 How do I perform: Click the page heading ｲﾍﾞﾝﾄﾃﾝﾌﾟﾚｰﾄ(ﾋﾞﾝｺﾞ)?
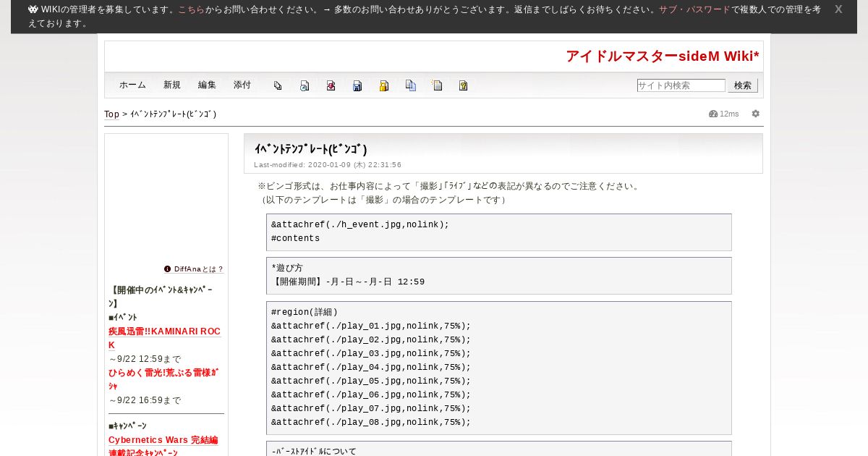click(311, 149)
